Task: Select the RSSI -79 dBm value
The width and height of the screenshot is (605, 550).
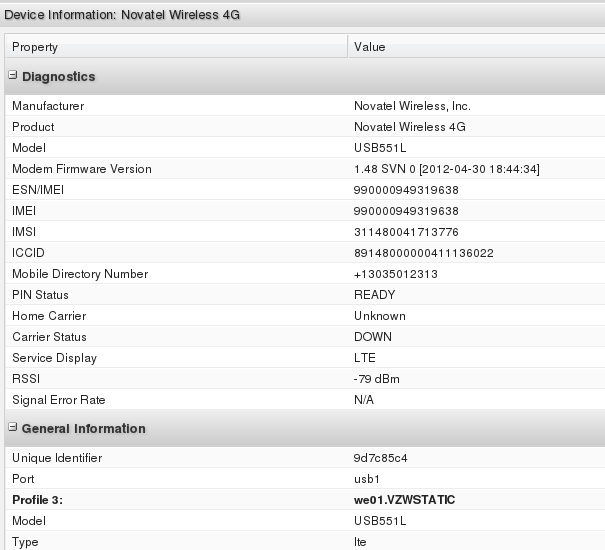Action: tap(377, 379)
